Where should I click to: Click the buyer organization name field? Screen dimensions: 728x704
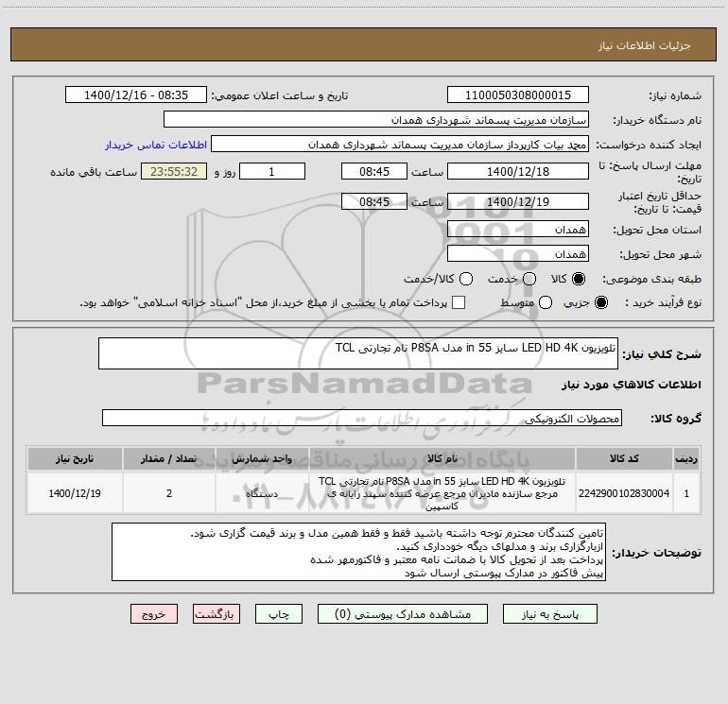[x=376, y=120]
